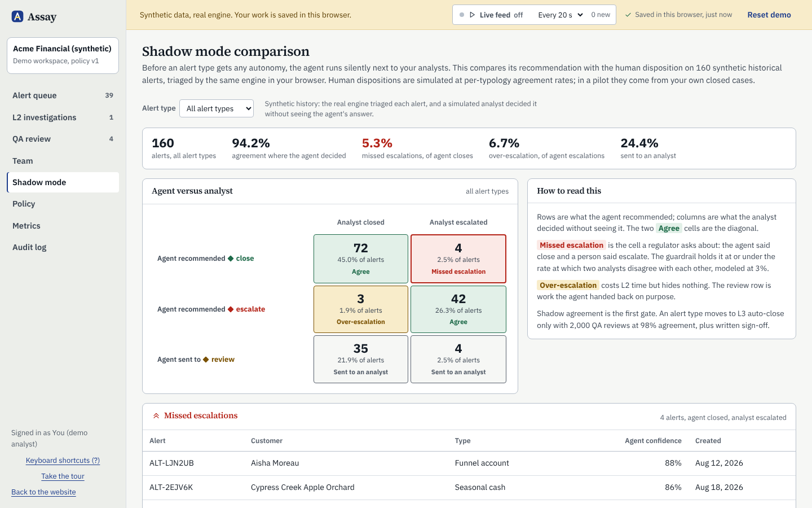Open the All alert types dropdown
812x508 pixels.
(x=217, y=108)
